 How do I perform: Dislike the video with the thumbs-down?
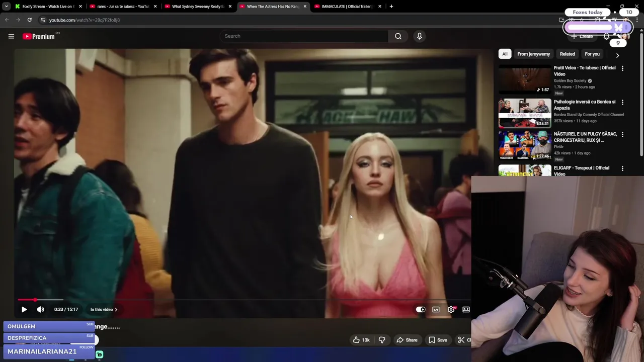tap(382, 340)
